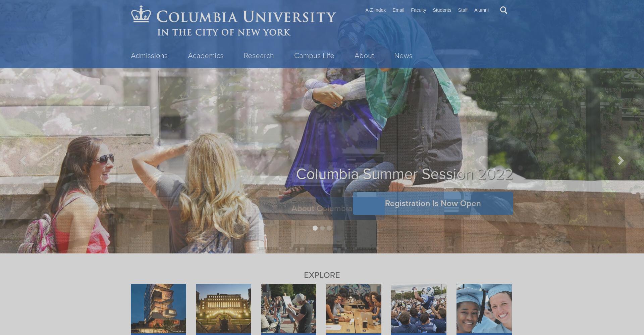Select the third carousel dot indicator
Image resolution: width=644 pixels, height=335 pixels.
tap(329, 228)
